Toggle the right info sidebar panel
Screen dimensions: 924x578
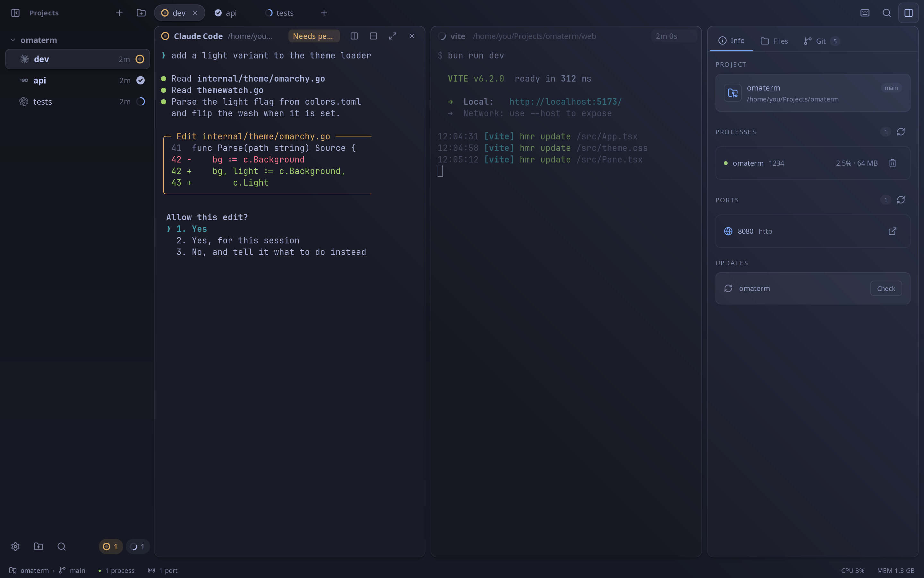coord(908,13)
